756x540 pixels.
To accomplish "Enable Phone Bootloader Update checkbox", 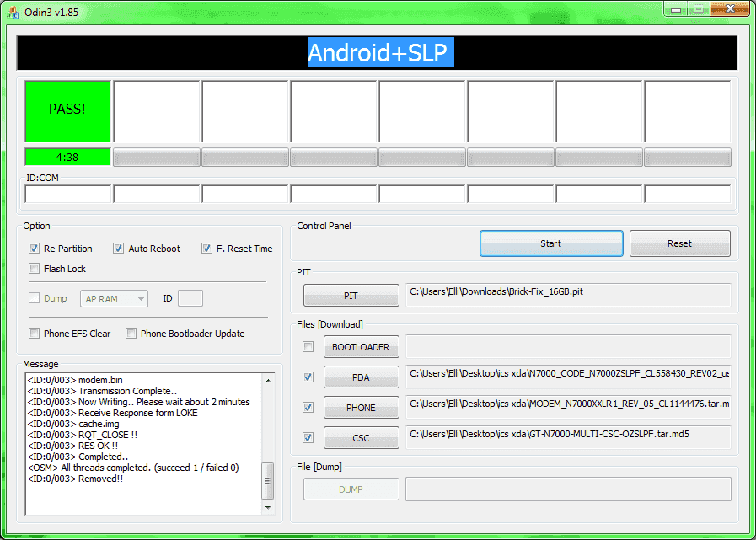I will 131,333.
